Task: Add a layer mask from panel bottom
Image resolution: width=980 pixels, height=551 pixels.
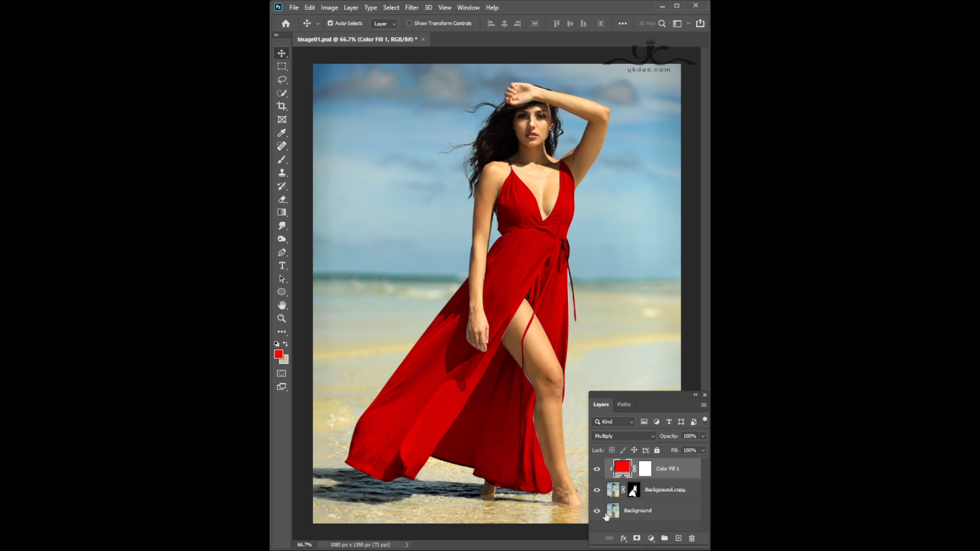Action: coord(636,538)
